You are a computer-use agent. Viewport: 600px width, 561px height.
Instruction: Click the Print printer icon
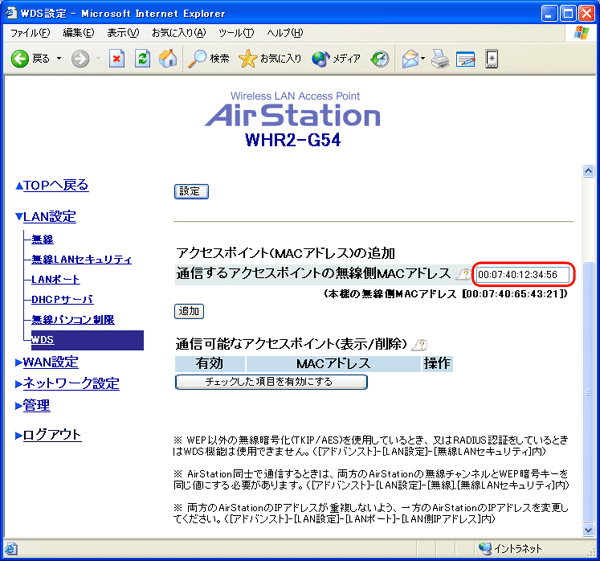[440, 59]
